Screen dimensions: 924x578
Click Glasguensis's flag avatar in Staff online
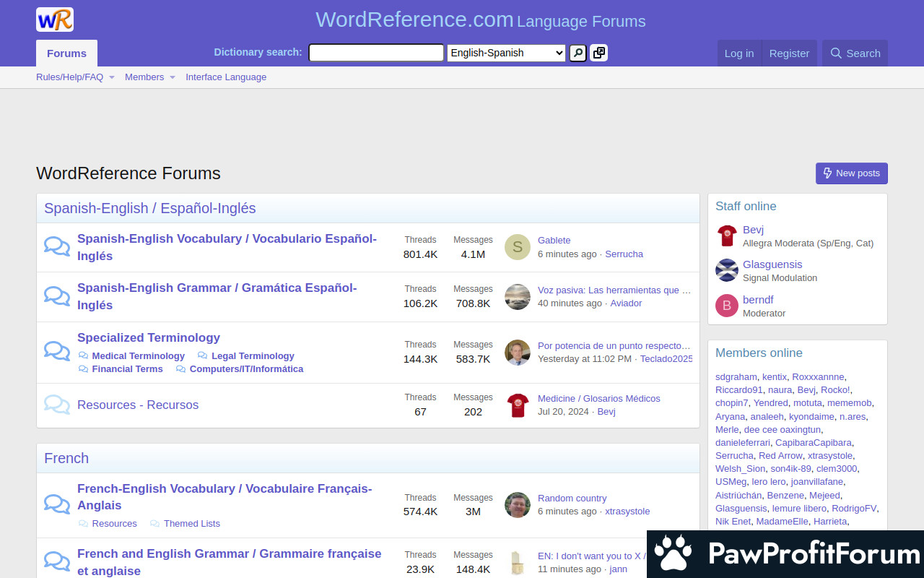(x=727, y=270)
